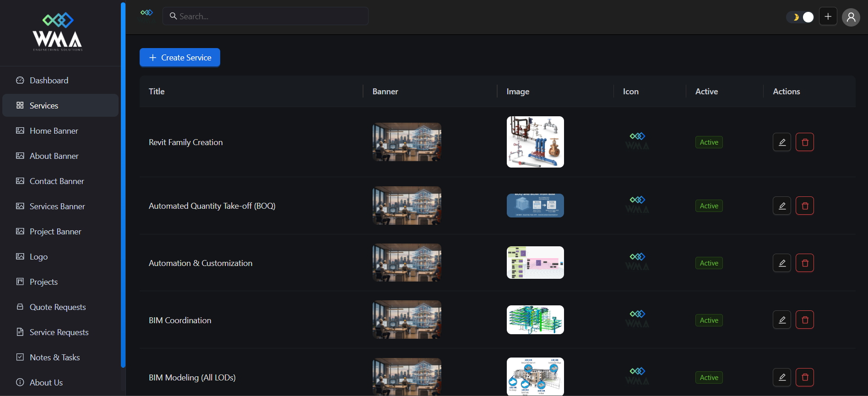Click the sidebar blue scrollbar
868x396 pixels.
123,183
